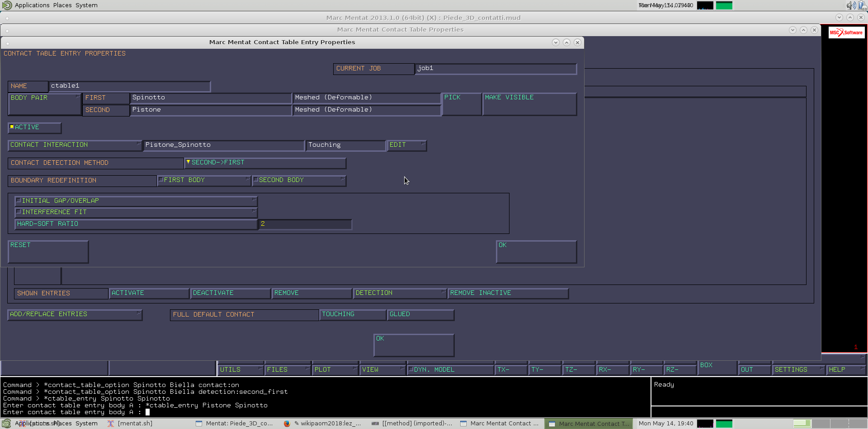The image size is (868, 429).
Task: Open ADD/REPLACE ENTRIES menu
Action: [75, 314]
